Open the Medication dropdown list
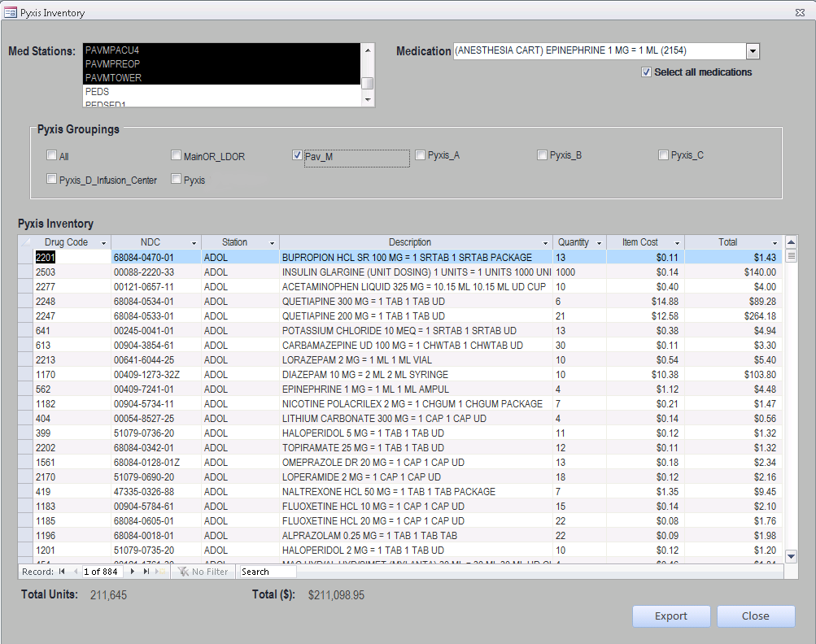This screenshot has width=816, height=644. point(753,51)
